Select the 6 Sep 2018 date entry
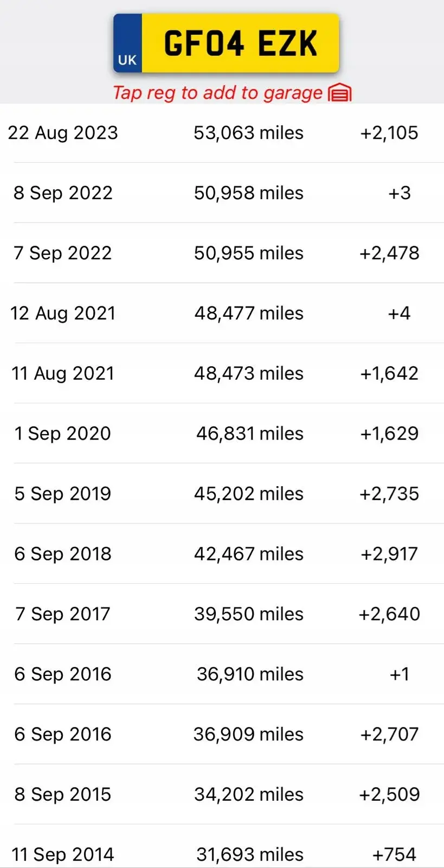444x868 pixels. [63, 554]
